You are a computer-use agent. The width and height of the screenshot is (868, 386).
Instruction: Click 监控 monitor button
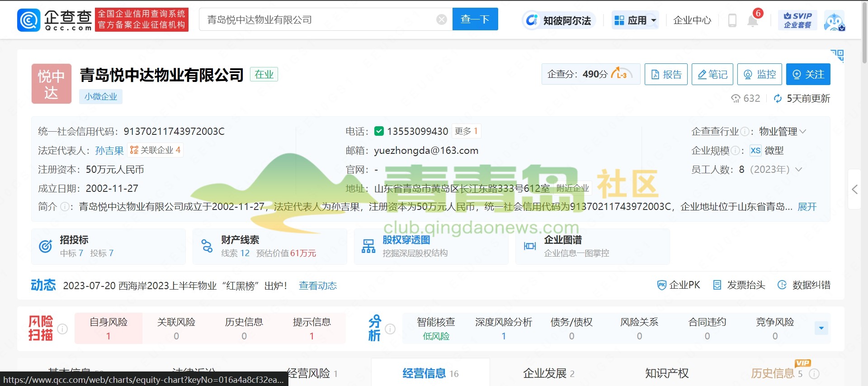point(760,74)
